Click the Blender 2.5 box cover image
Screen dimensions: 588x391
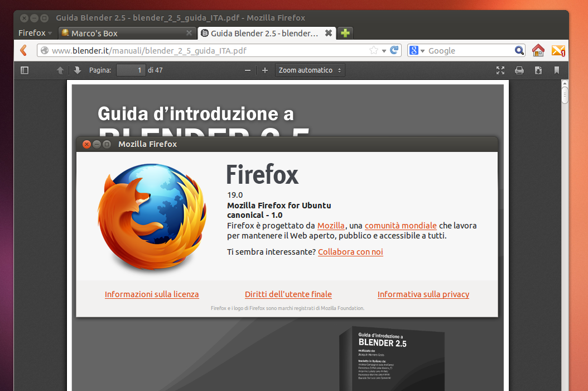[392, 358]
